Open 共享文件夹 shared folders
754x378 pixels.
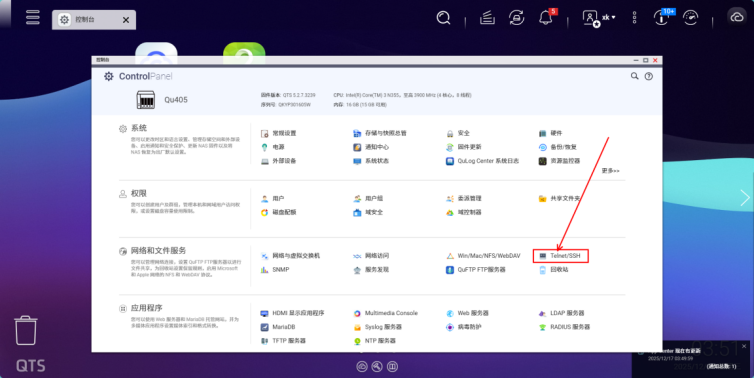click(x=559, y=199)
